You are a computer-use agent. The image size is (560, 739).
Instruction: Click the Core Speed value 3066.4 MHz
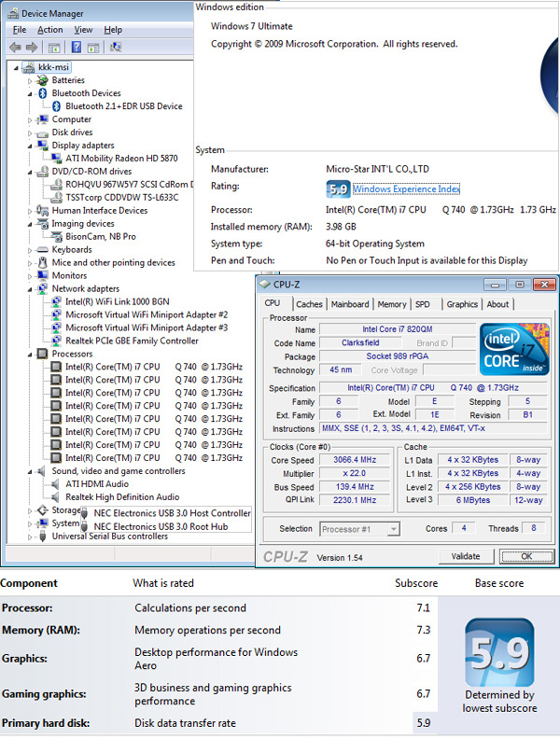point(355,459)
